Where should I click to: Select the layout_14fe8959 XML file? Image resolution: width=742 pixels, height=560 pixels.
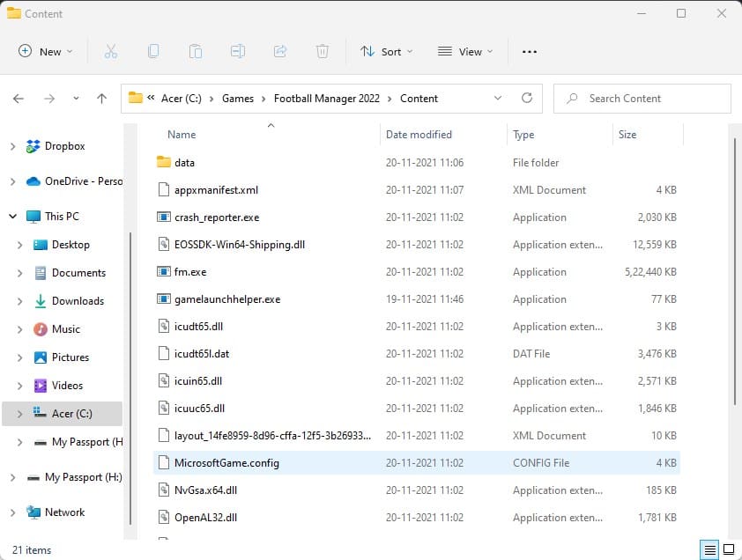pos(417,435)
